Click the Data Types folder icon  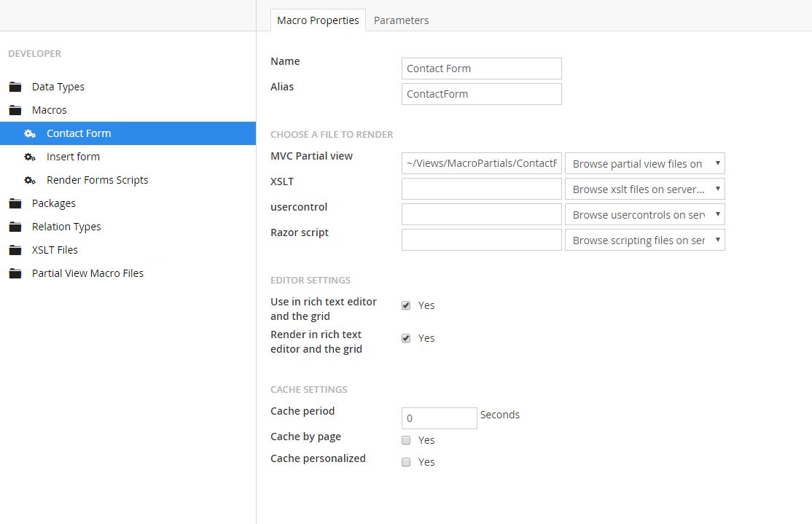pyautogui.click(x=15, y=87)
